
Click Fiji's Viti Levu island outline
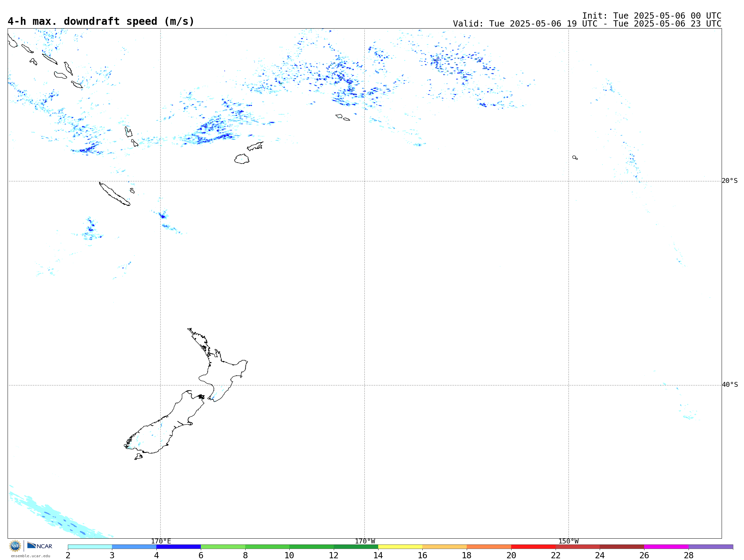click(242, 159)
